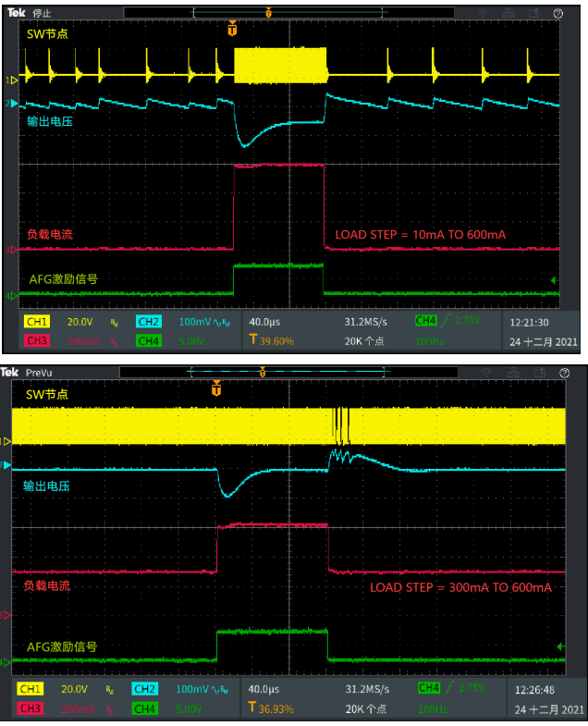Click the orange T icon next to 36.93%
The width and height of the screenshot is (588, 726).
tap(253, 707)
